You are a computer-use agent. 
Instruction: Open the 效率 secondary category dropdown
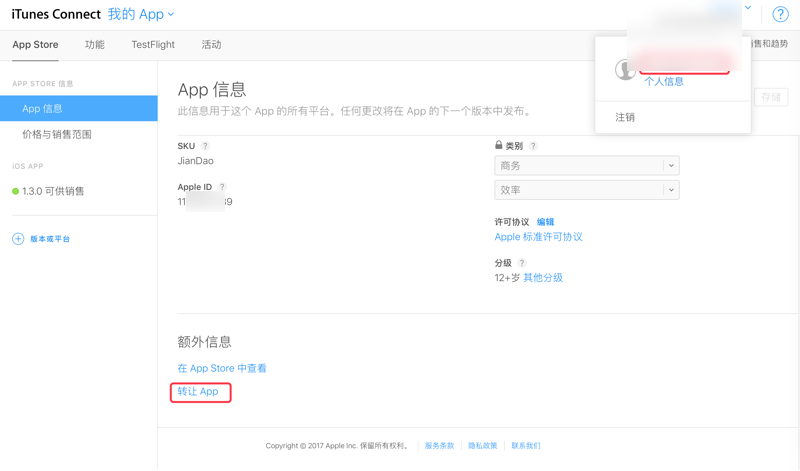pos(587,190)
